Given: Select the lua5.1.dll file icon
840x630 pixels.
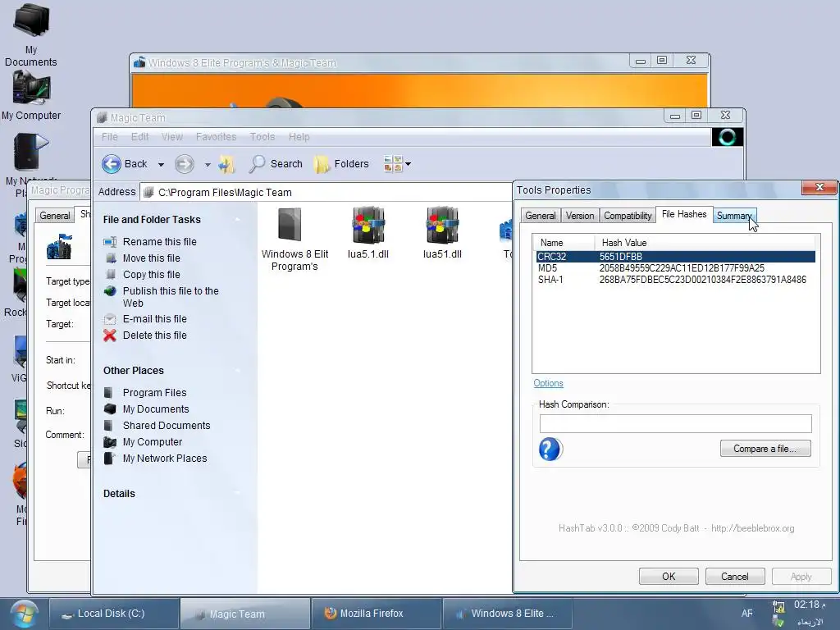Looking at the screenshot, I should pos(368,225).
